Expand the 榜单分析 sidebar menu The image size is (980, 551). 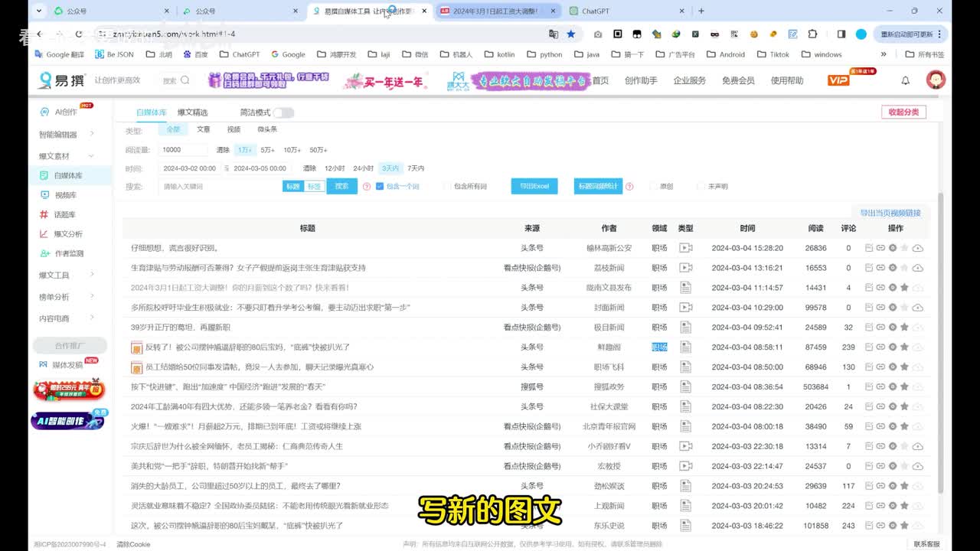[x=67, y=297]
